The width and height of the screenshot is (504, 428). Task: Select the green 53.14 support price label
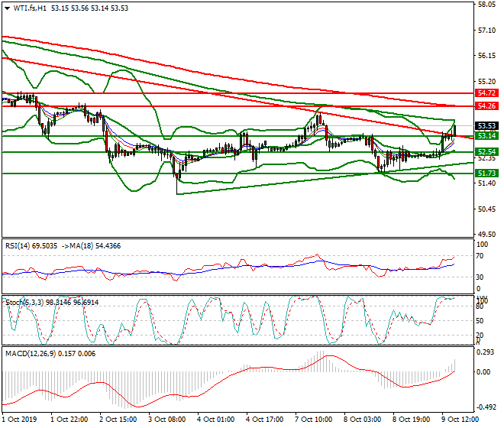[486, 136]
